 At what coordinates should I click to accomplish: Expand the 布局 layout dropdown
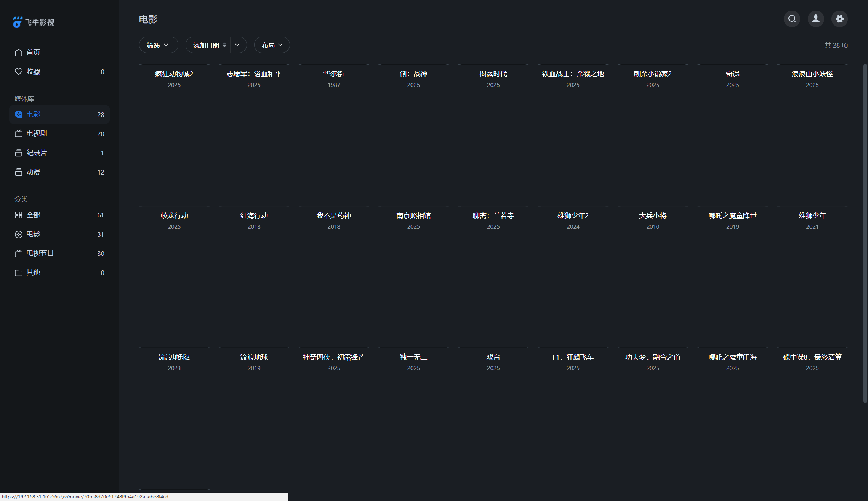(272, 45)
